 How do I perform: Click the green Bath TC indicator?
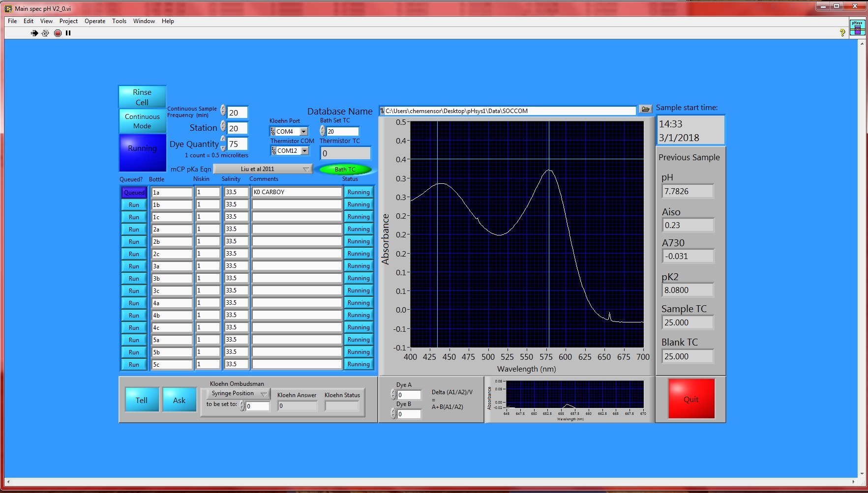click(x=345, y=169)
